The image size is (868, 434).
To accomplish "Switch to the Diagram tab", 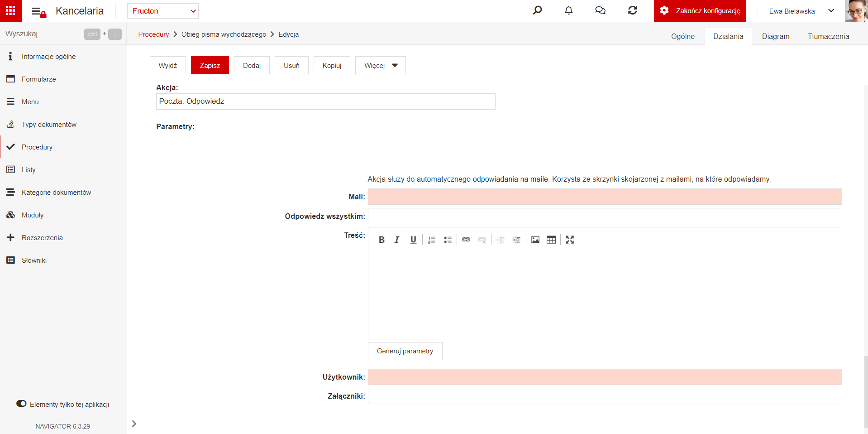I will point(776,36).
